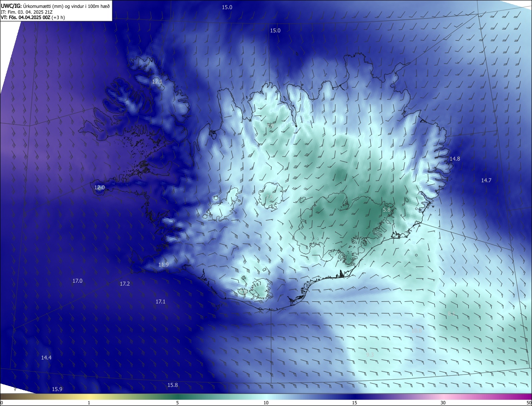Pick the magenta colour-scale end near 50
Image resolution: width=532 pixels, height=406 pixels.
pos(526,397)
